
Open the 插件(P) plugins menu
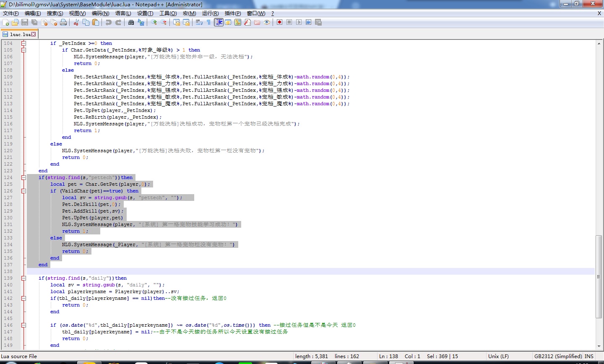click(233, 13)
